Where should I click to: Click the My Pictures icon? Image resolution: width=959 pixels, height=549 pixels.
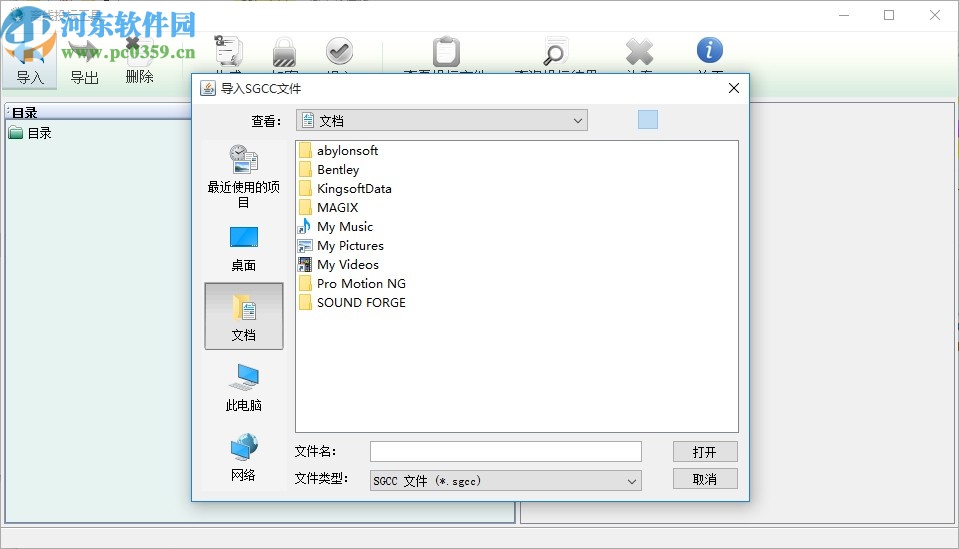tap(305, 246)
